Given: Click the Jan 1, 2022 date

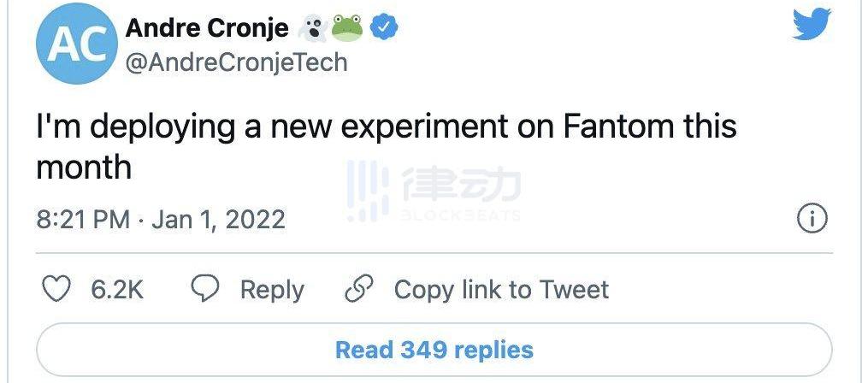Looking at the screenshot, I should tap(218, 219).
